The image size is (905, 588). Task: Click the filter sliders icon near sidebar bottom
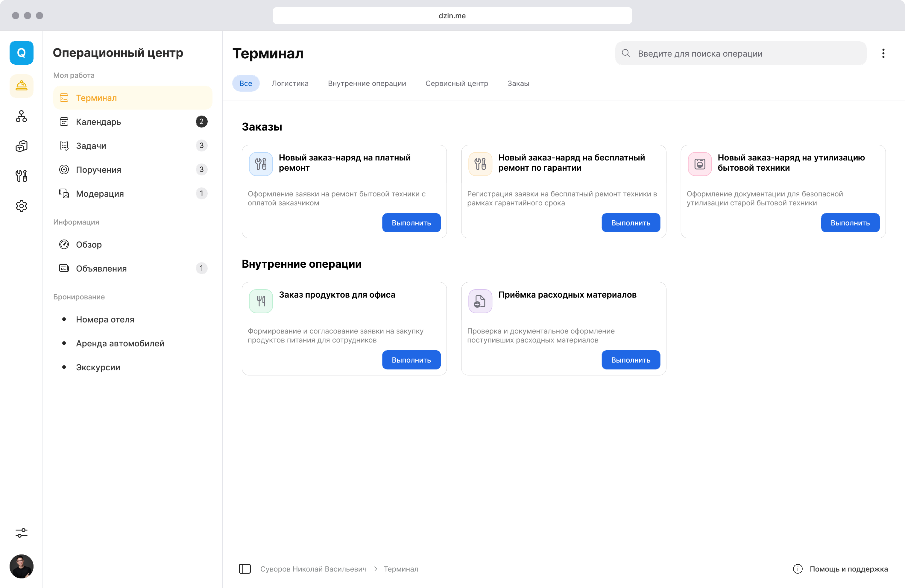21,533
